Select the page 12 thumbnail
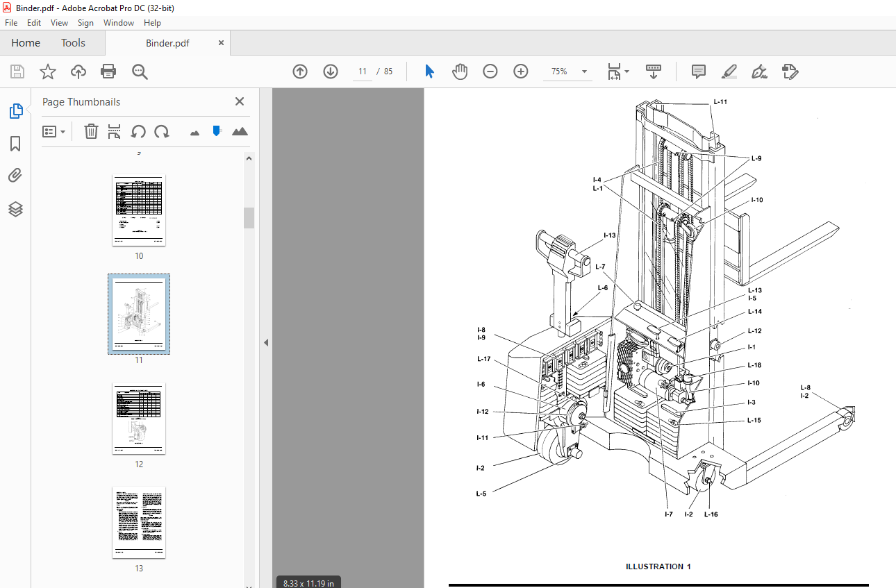This screenshot has width=896, height=588. [139, 419]
